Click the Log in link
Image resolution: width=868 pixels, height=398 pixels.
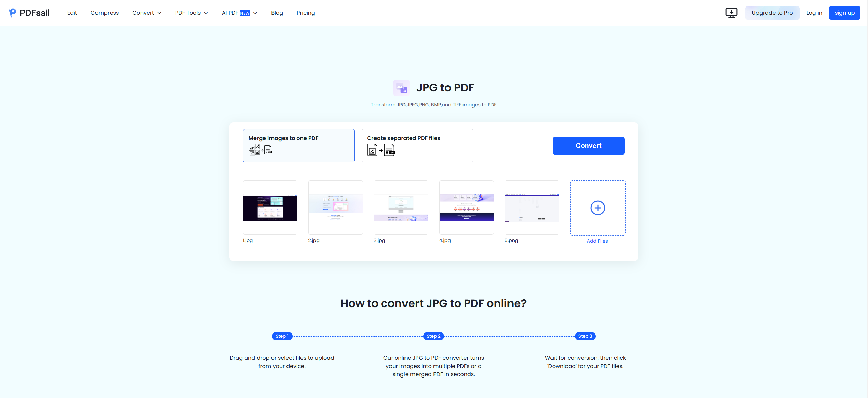click(814, 13)
